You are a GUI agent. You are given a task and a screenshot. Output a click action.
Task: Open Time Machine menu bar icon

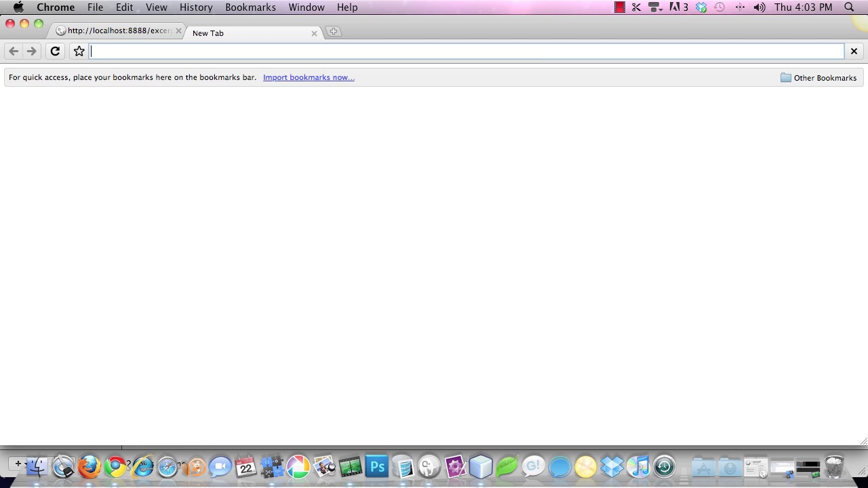[719, 7]
